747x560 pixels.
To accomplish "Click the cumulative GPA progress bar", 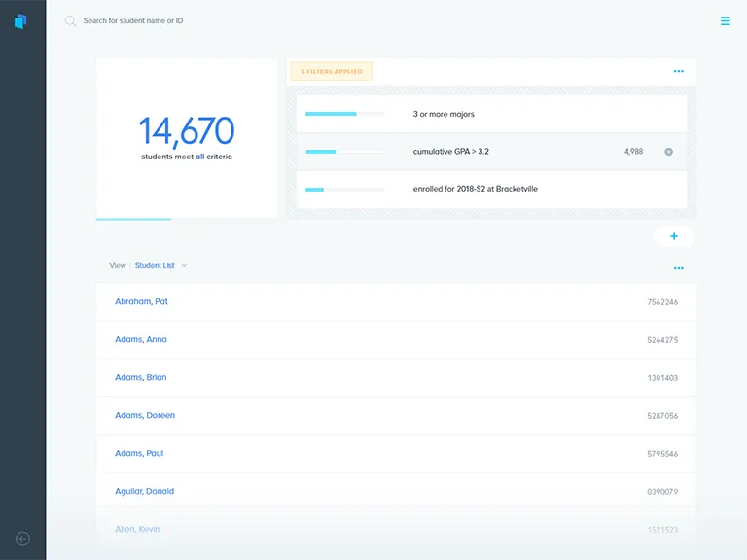I will [x=345, y=152].
